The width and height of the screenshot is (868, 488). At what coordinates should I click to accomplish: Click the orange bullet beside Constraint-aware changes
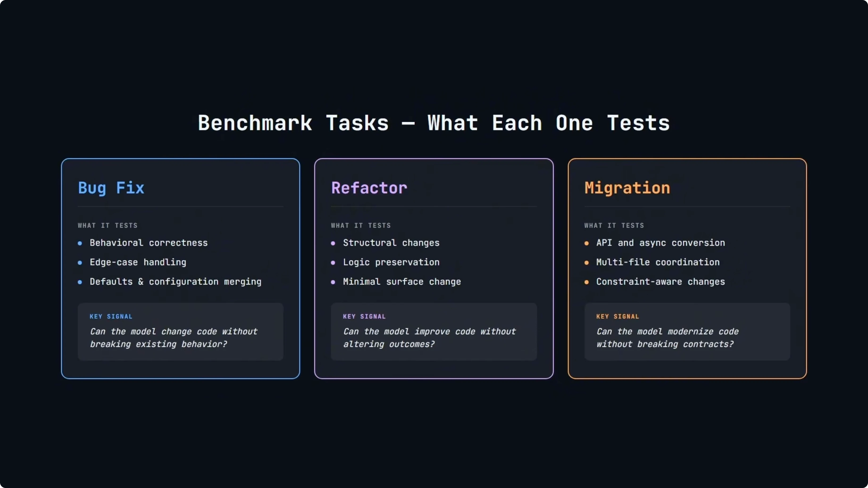tap(587, 282)
